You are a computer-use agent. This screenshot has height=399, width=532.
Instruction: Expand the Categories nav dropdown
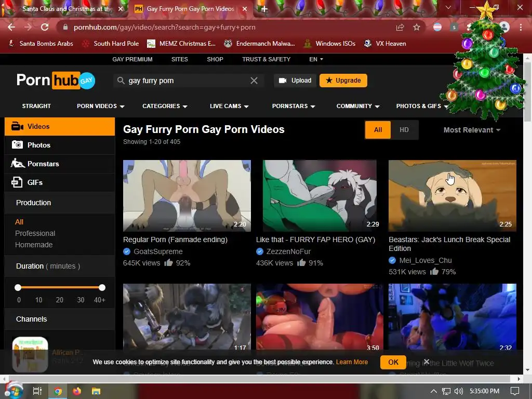pyautogui.click(x=165, y=106)
